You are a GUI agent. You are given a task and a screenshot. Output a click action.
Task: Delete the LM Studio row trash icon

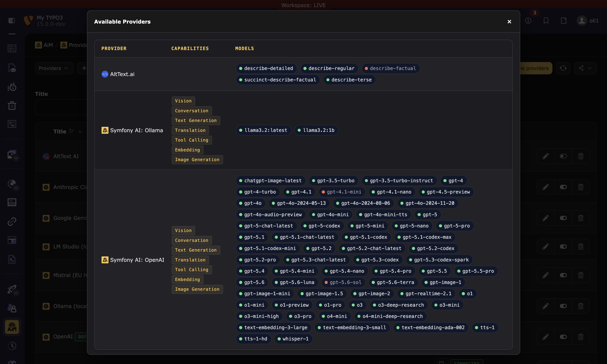click(581, 247)
